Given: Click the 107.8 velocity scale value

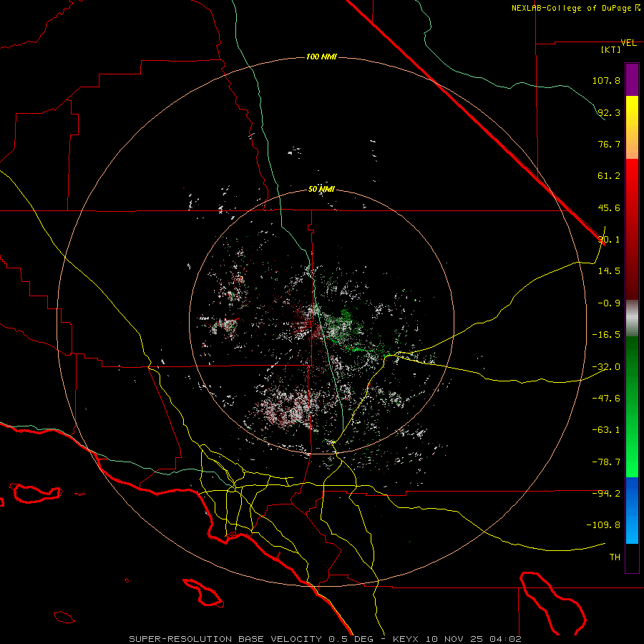Looking at the screenshot, I should (606, 80).
